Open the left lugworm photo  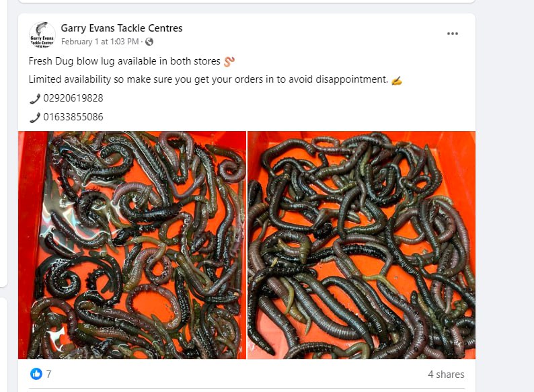[x=132, y=245]
